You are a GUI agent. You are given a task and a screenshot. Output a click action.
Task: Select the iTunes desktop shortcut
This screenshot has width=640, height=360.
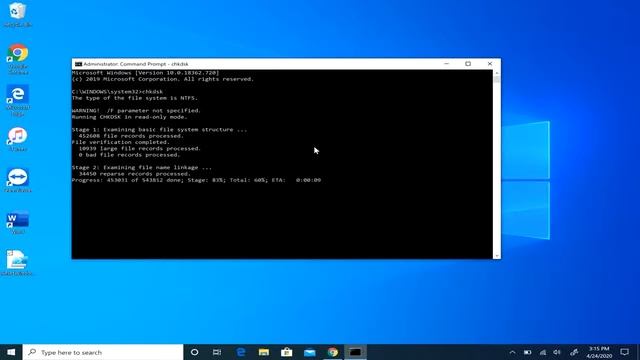pos(18,140)
